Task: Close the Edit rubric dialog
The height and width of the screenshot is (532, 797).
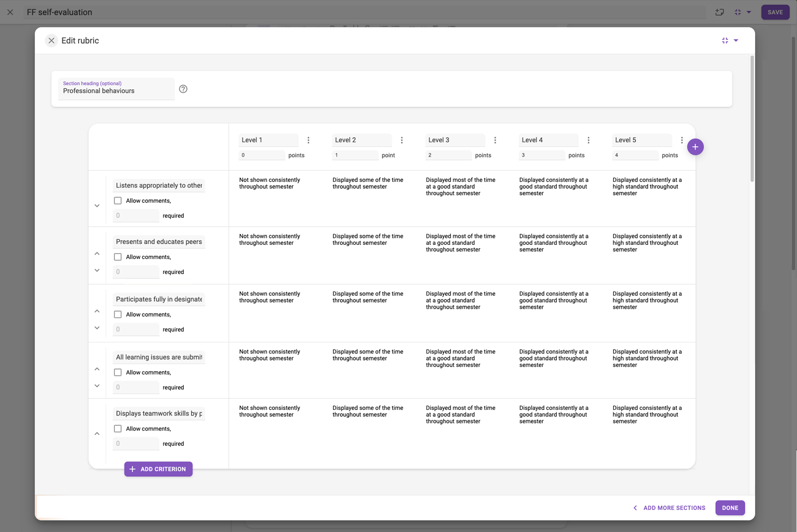Action: (x=51, y=40)
